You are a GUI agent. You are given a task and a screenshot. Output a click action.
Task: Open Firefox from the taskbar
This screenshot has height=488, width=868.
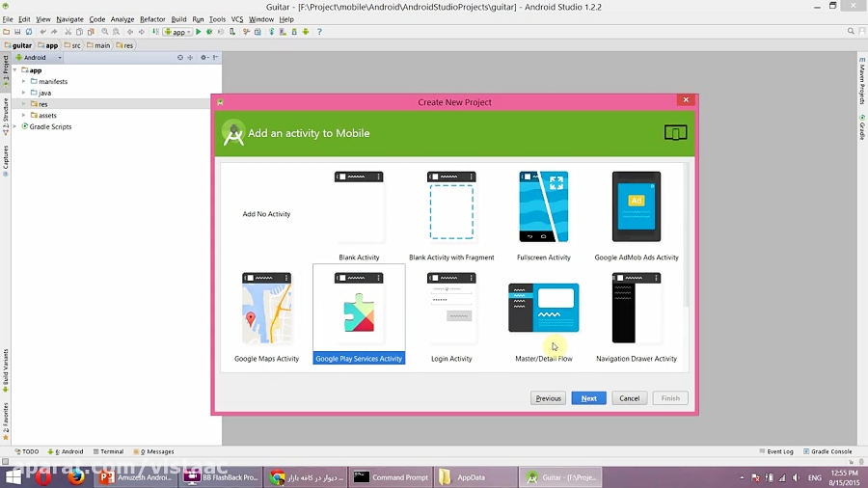76,477
